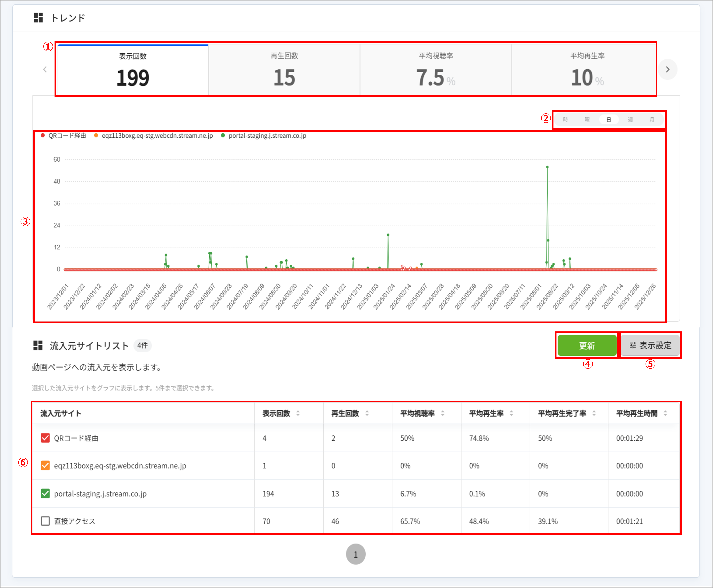Sort table by 表示回数 using sort arrows
Image resolution: width=713 pixels, height=588 pixels.
coord(298,413)
